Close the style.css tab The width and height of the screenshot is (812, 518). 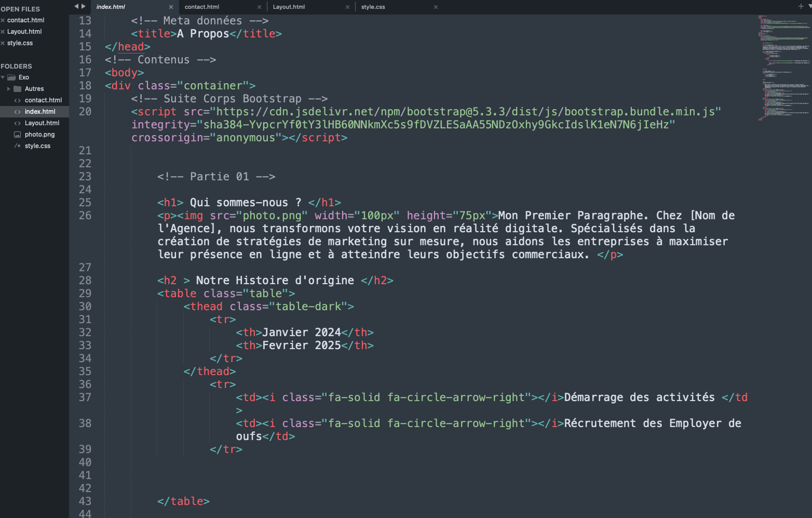(436, 7)
